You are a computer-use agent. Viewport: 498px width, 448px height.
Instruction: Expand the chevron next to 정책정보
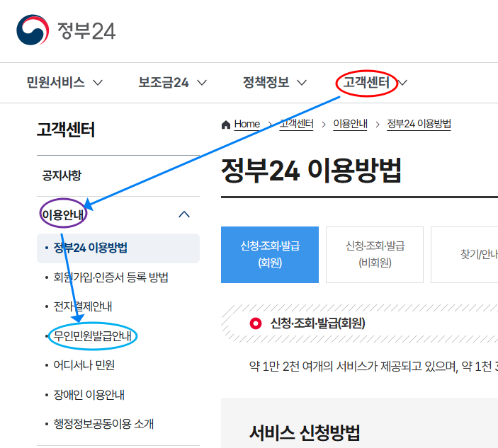tap(302, 83)
